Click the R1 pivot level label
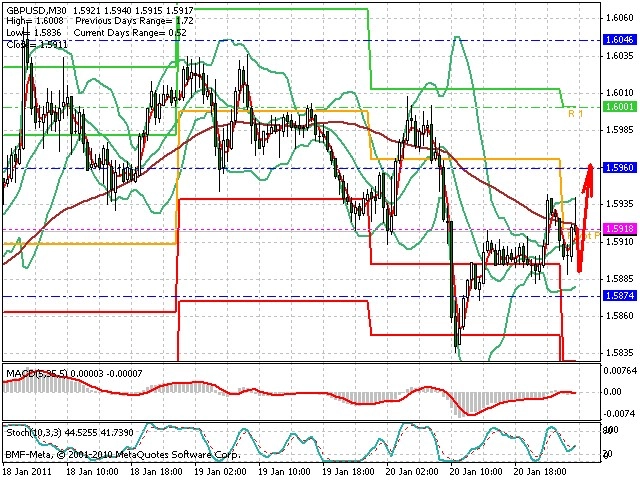The image size is (640, 480). [x=576, y=114]
